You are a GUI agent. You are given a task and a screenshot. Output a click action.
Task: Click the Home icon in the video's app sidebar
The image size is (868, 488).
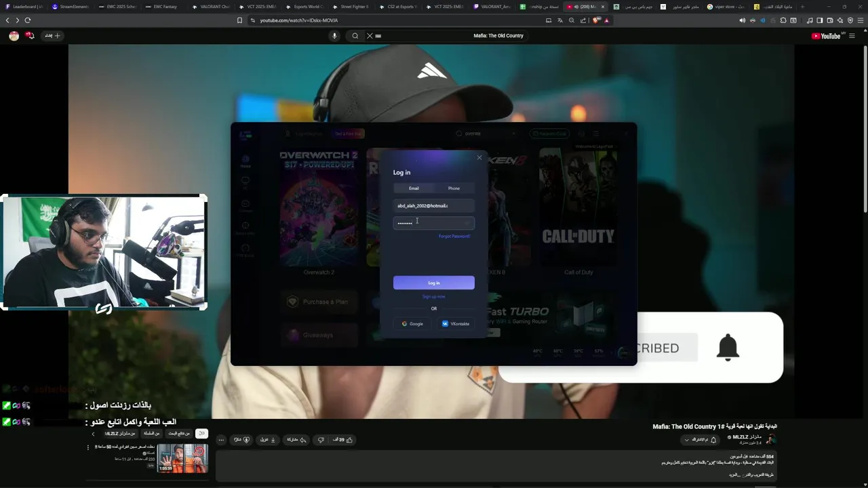[x=245, y=161]
